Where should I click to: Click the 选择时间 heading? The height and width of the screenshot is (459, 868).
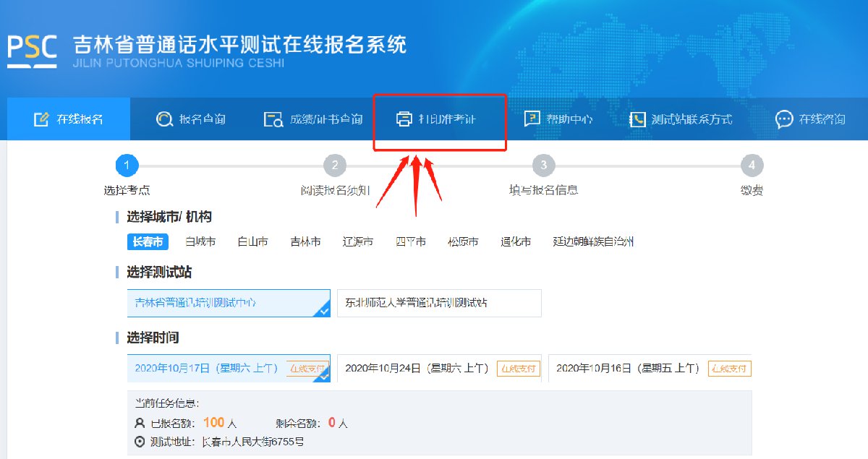153,338
